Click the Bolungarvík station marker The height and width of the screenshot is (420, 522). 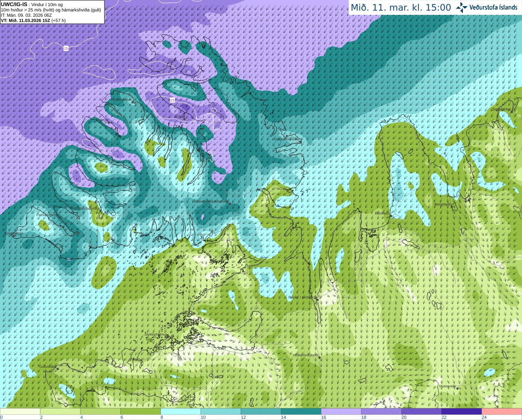point(133,103)
